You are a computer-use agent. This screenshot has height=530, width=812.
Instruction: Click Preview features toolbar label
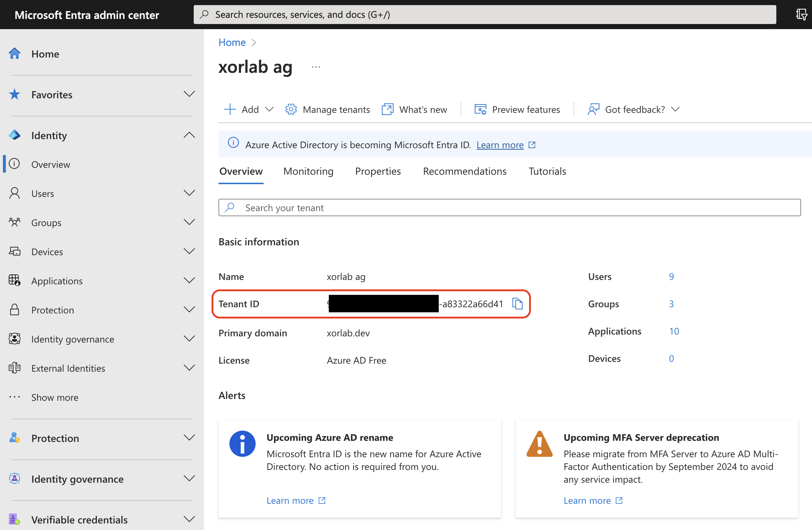click(526, 110)
